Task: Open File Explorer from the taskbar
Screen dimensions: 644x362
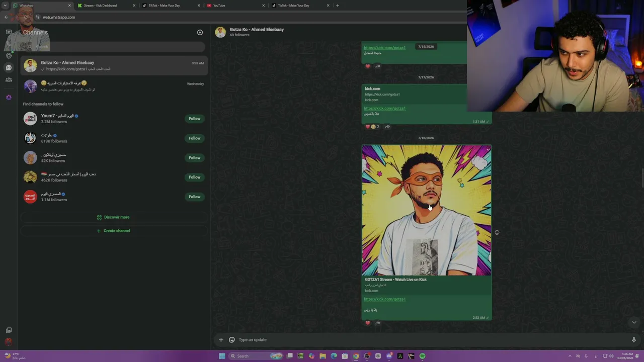Action: click(x=323, y=356)
